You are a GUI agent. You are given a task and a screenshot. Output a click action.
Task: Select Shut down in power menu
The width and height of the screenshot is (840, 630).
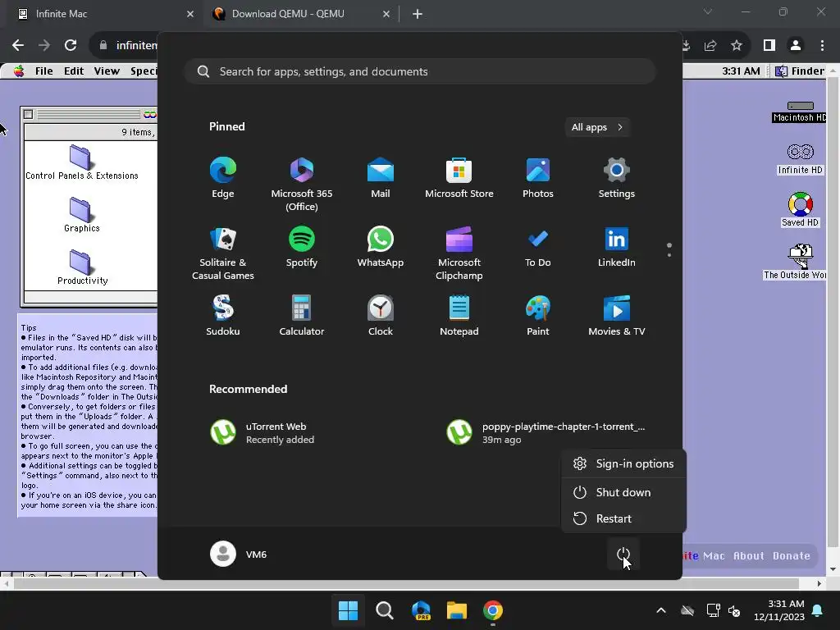pyautogui.click(x=623, y=492)
